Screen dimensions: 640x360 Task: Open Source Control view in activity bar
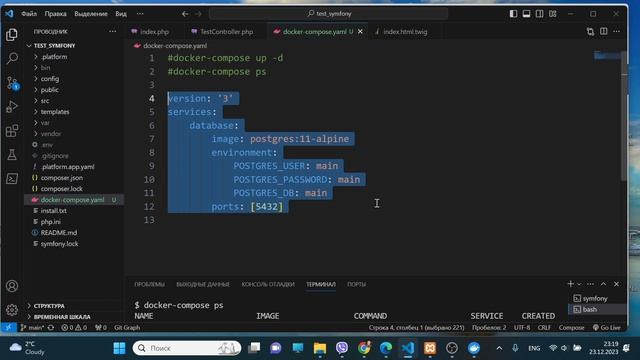(12, 83)
